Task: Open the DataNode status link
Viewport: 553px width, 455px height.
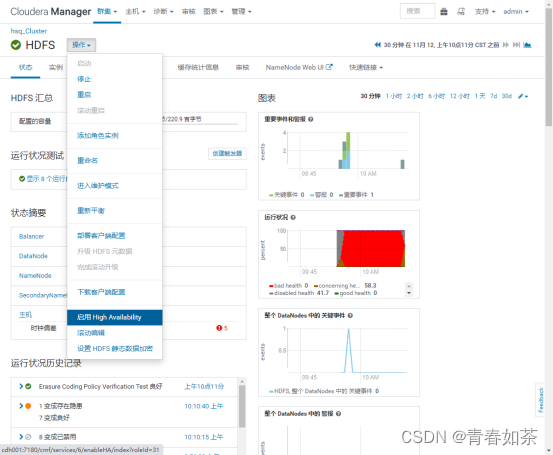Action: tap(33, 256)
